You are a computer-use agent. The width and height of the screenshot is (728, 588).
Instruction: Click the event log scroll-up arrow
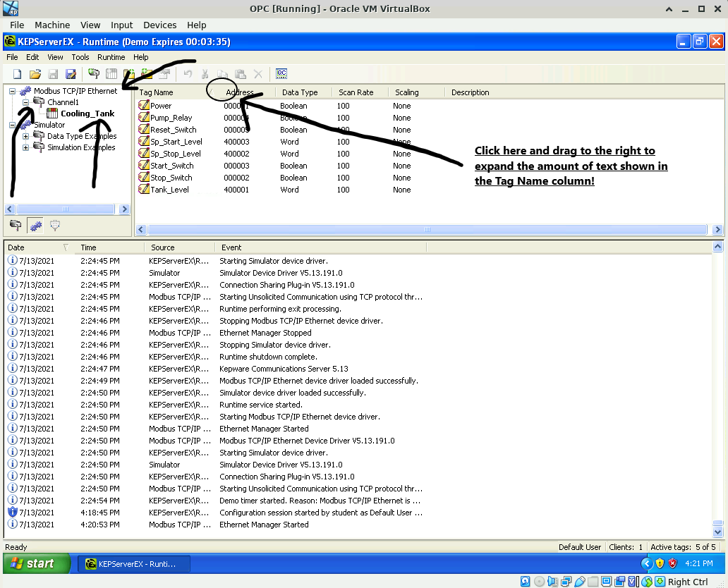(718, 247)
